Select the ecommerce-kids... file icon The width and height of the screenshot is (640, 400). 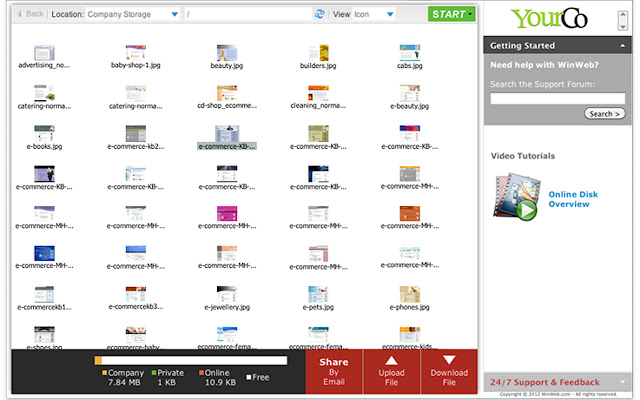pos(409,334)
